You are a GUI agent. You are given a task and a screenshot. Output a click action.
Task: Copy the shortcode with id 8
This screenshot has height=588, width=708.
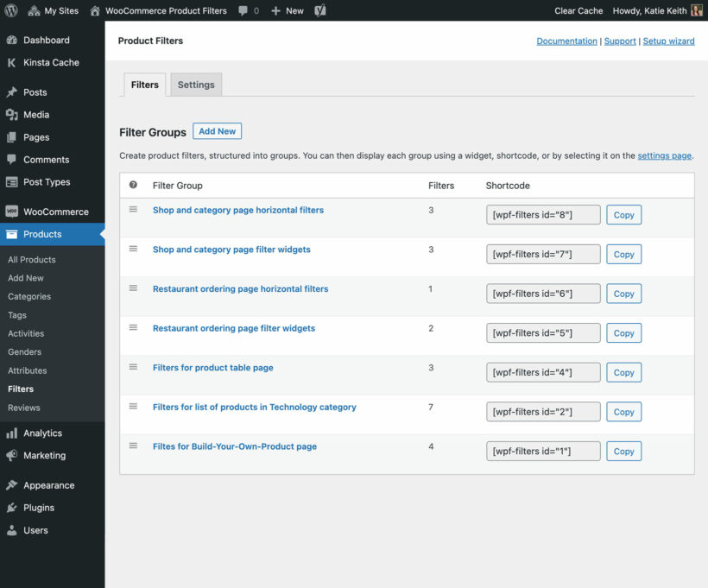[x=623, y=215]
